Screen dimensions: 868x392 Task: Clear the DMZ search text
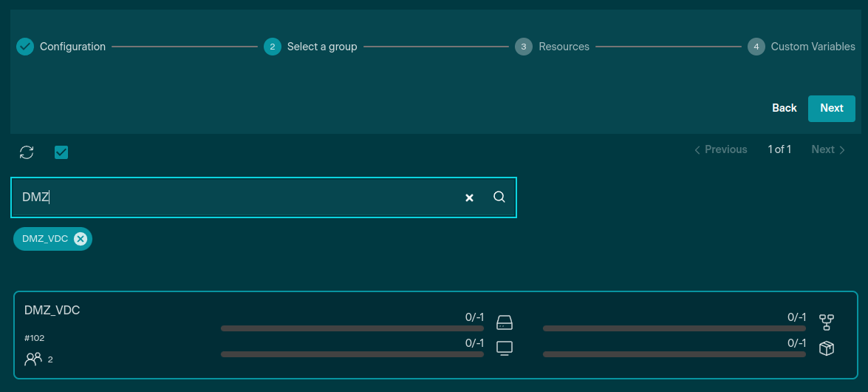click(469, 197)
